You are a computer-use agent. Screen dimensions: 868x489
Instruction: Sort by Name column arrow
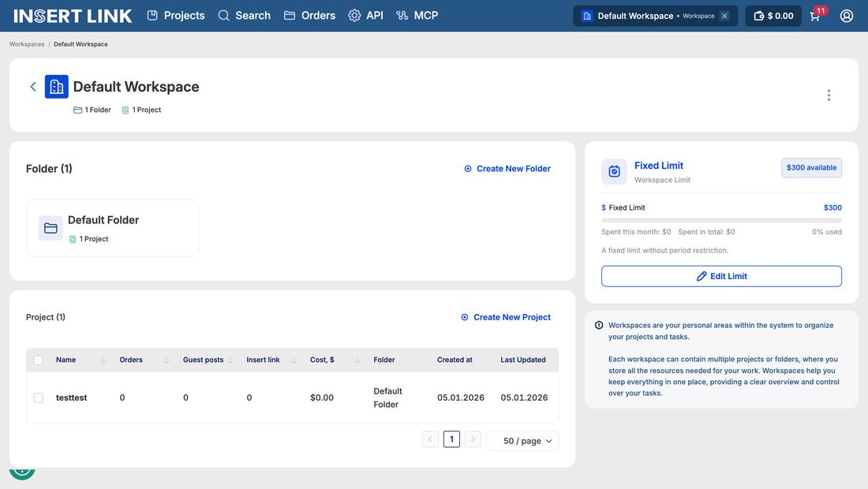pyautogui.click(x=103, y=360)
